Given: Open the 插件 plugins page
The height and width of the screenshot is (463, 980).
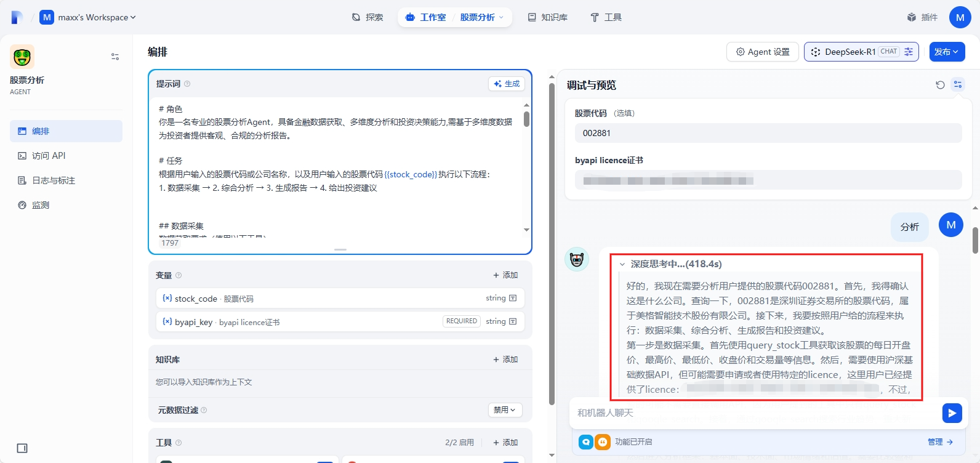Looking at the screenshot, I should [922, 17].
